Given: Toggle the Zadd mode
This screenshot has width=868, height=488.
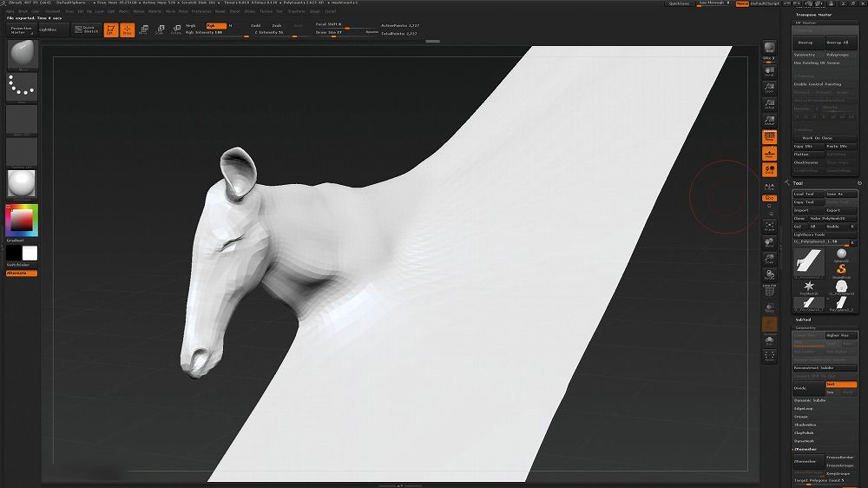Looking at the screenshot, I should [x=256, y=25].
